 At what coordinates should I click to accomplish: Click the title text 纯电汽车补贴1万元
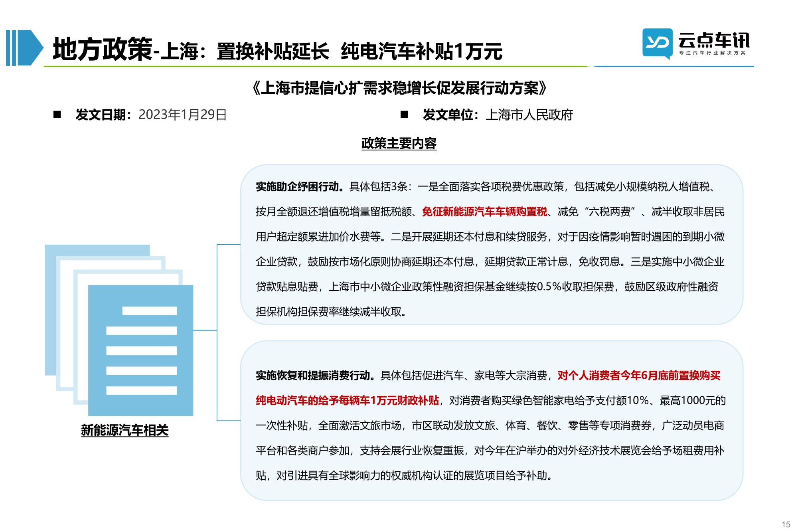click(422, 51)
